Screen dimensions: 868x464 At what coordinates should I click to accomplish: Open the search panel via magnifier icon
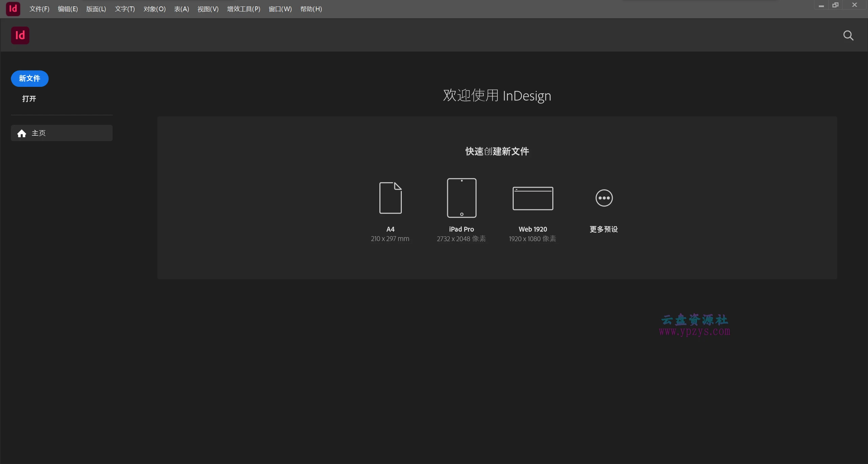pyautogui.click(x=848, y=35)
